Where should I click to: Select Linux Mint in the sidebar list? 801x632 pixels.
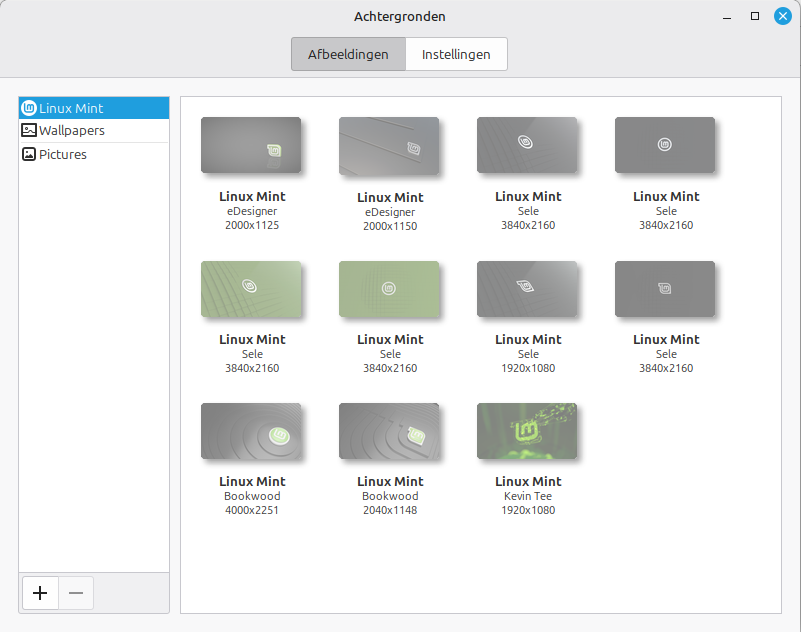click(x=94, y=108)
